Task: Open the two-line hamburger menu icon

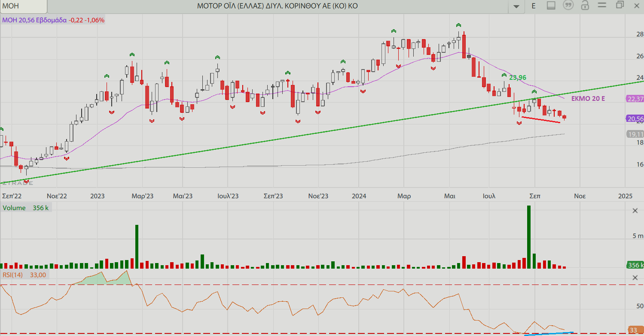Action: point(602,6)
